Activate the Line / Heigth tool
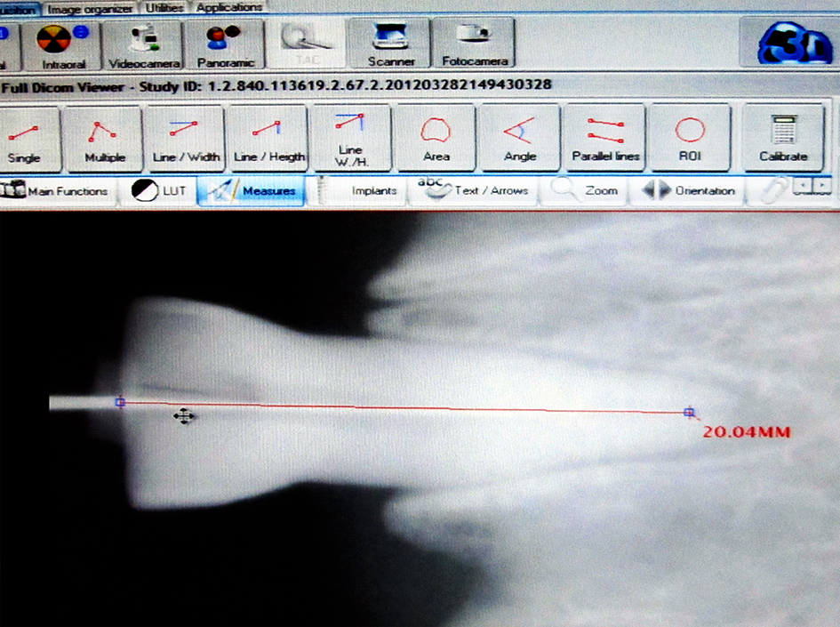The image size is (840, 627). tap(268, 139)
